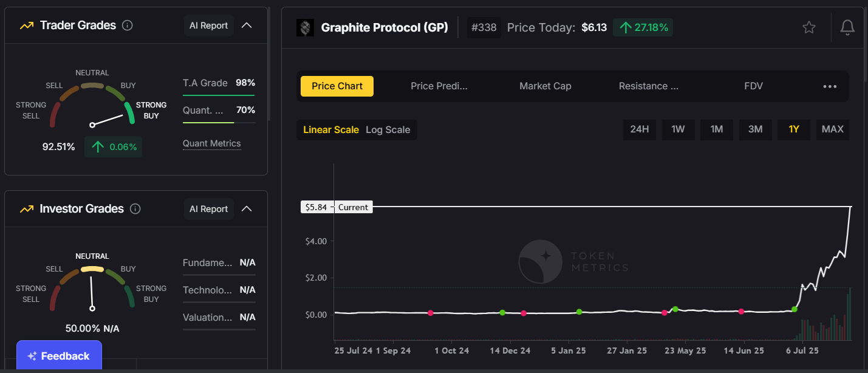This screenshot has height=373, width=868.
Task: Set chart range to 1Y
Action: [x=794, y=129]
